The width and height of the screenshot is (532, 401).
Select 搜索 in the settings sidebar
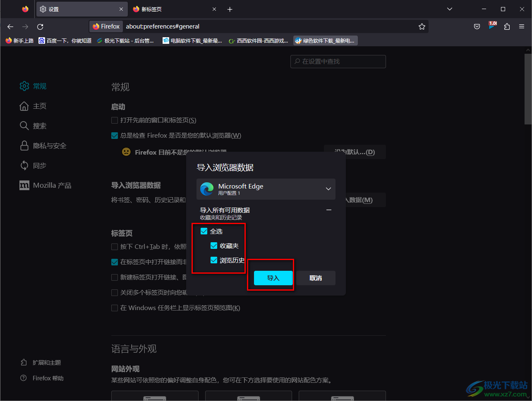pyautogui.click(x=33, y=126)
